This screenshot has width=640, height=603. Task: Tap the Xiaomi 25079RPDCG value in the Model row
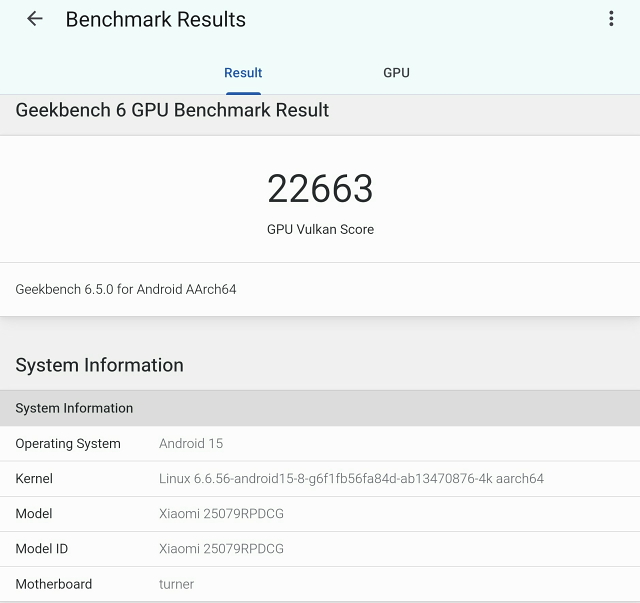221,514
